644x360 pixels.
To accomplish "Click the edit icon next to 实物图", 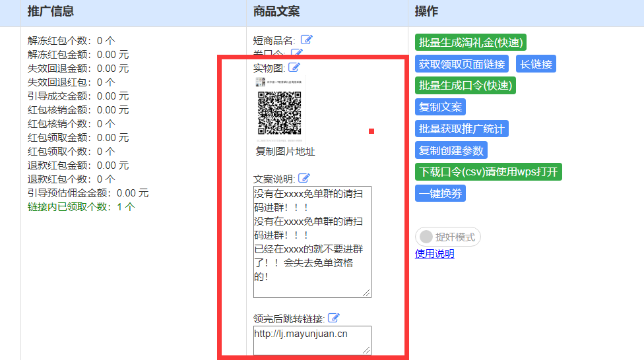I will click(x=294, y=67).
